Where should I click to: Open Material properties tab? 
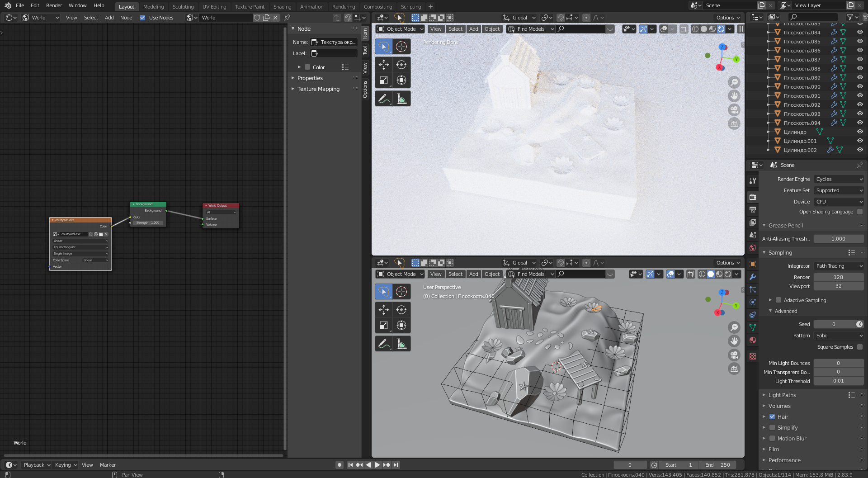tap(753, 340)
